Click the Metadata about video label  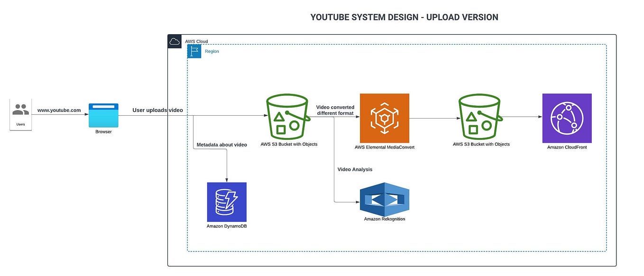tap(221, 145)
